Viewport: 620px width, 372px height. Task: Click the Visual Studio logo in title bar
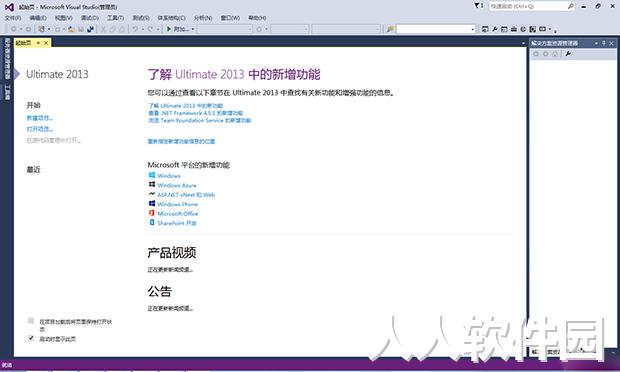[x=9, y=7]
